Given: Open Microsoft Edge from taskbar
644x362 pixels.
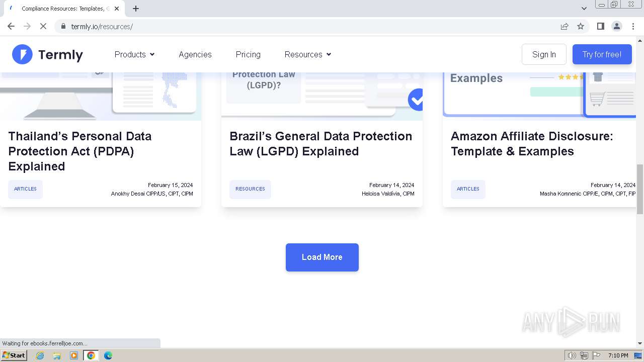Looking at the screenshot, I should 108,355.
